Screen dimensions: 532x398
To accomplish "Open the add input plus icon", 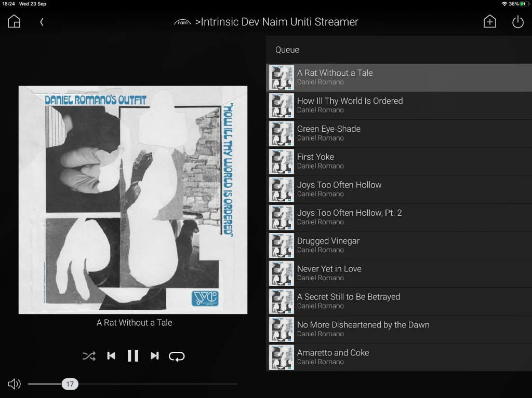I will click(489, 22).
